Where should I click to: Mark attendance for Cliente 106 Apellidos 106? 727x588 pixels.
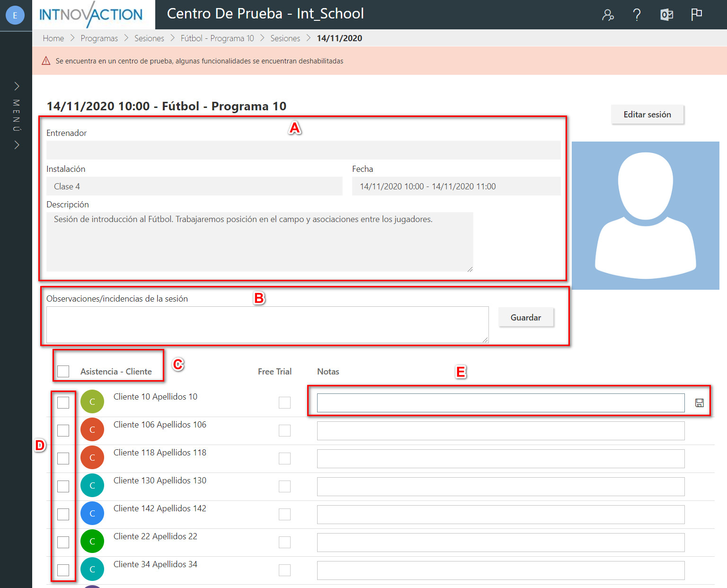click(63, 430)
